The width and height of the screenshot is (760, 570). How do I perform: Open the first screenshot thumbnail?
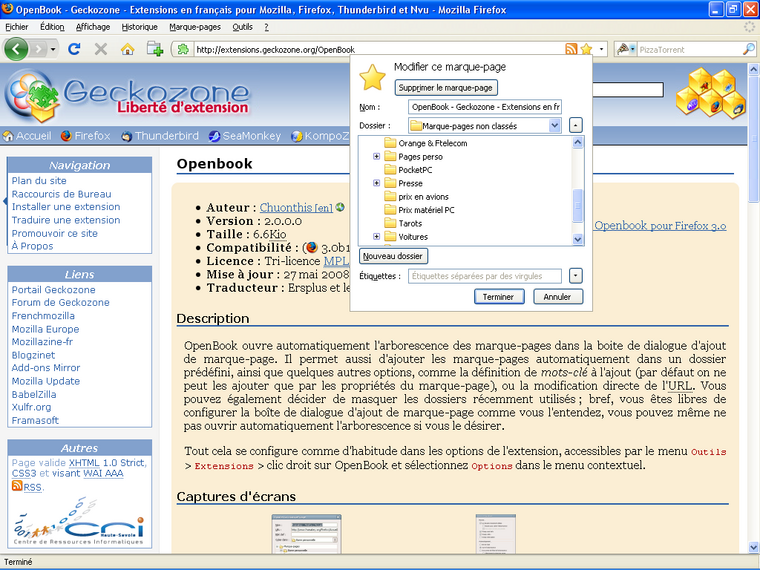pyautogui.click(x=306, y=534)
